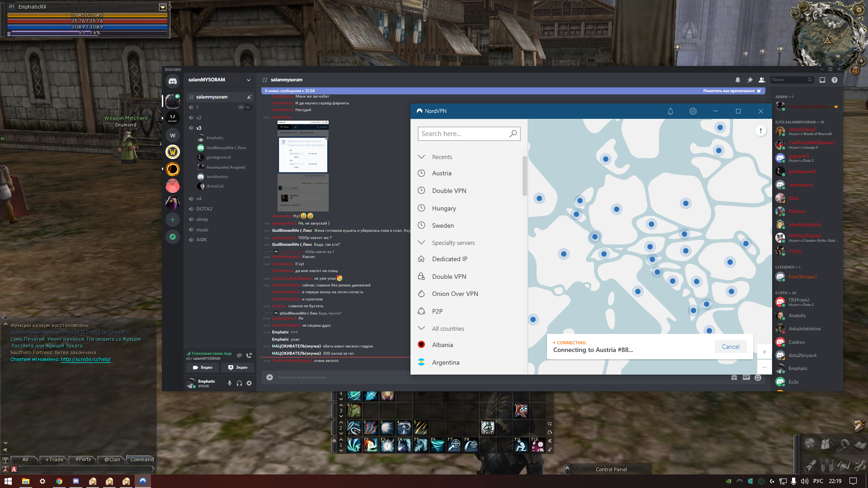Image resolution: width=868 pixels, height=488 pixels.
Task: Open Discord member list icon
Action: click(x=762, y=80)
